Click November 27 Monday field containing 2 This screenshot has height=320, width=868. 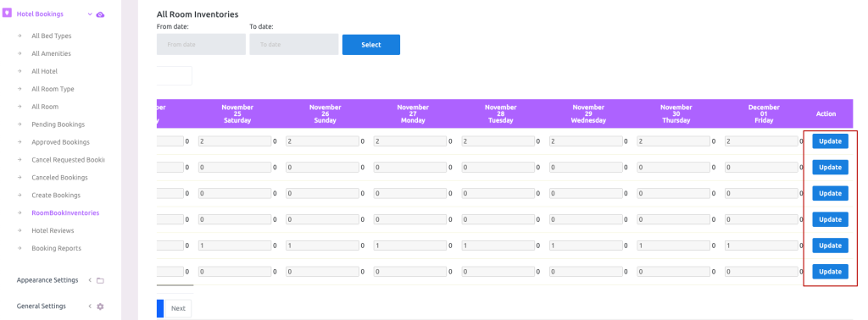pos(410,141)
